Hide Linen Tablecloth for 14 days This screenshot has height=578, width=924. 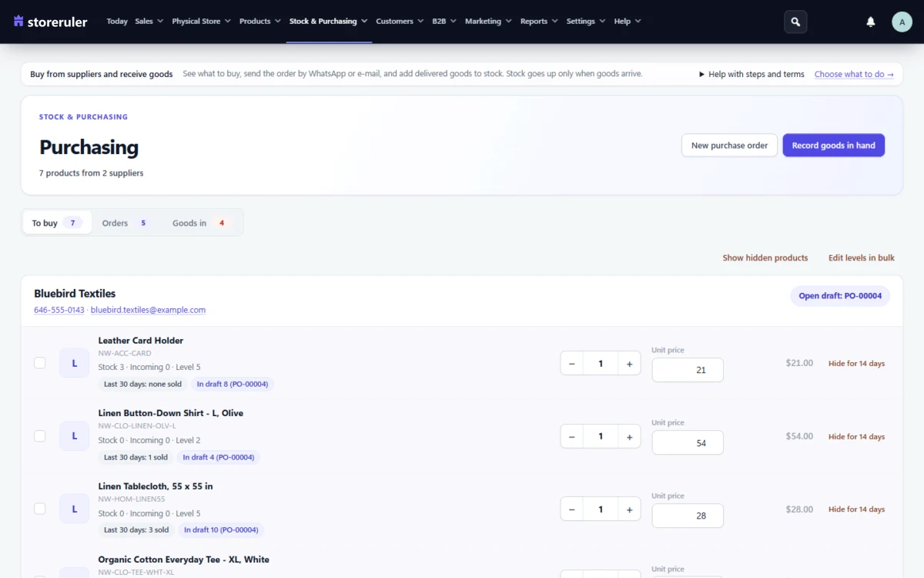856,509
